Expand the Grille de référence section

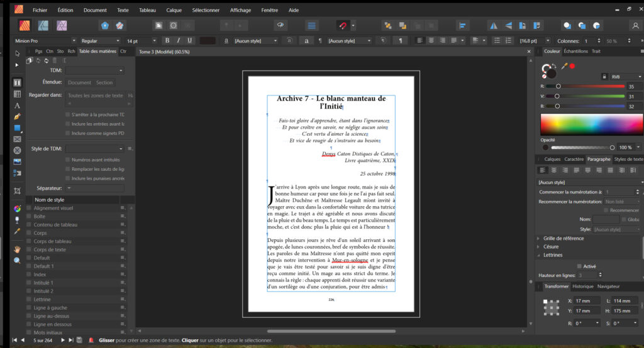[538, 239]
